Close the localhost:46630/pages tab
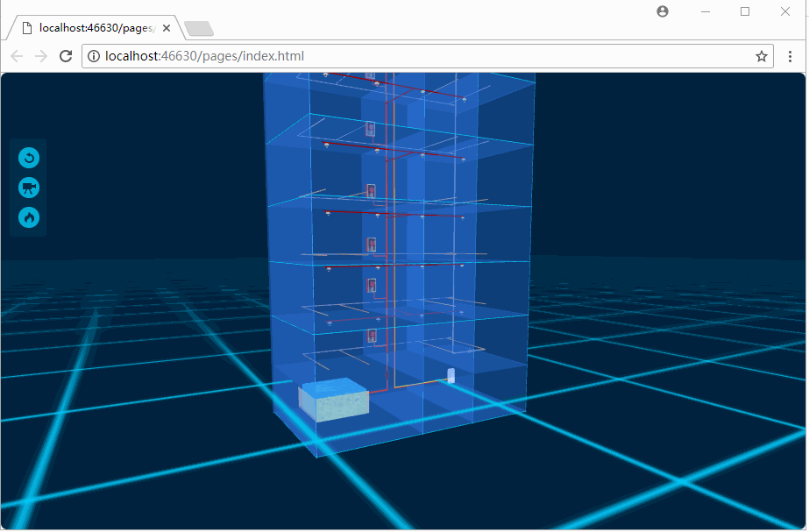 coord(166,27)
